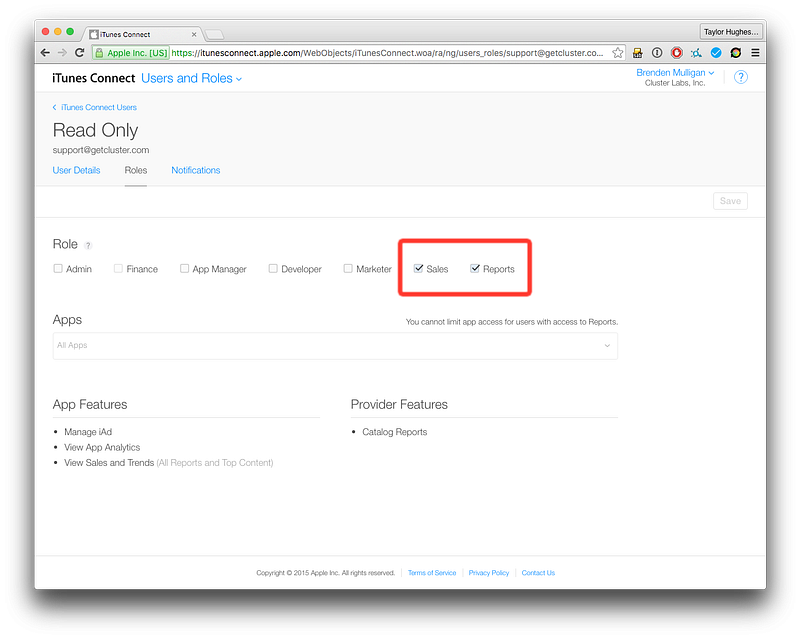Click the iTunes Connect logo text

(x=93, y=78)
